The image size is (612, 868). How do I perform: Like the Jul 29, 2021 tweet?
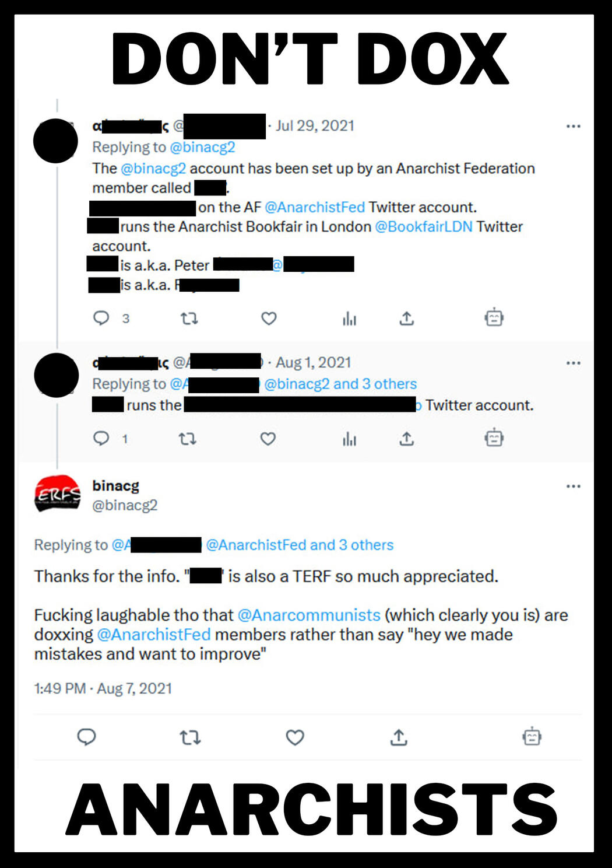point(269,318)
